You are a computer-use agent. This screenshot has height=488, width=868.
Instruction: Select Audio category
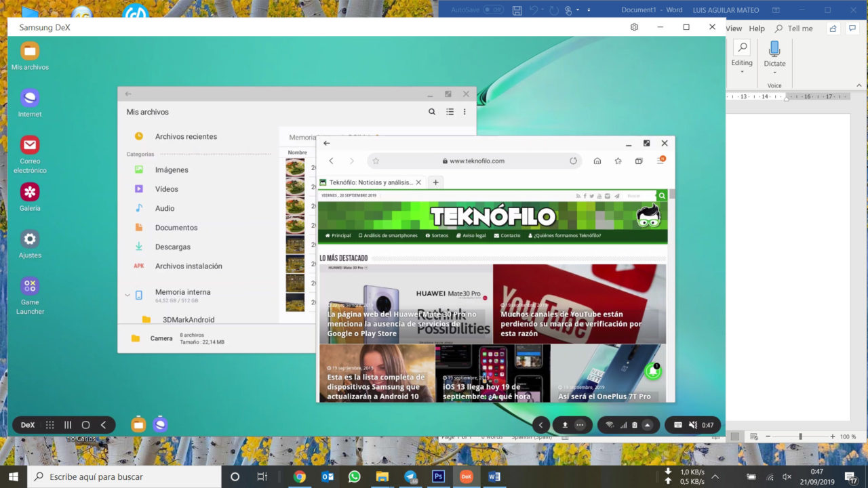[x=165, y=209]
